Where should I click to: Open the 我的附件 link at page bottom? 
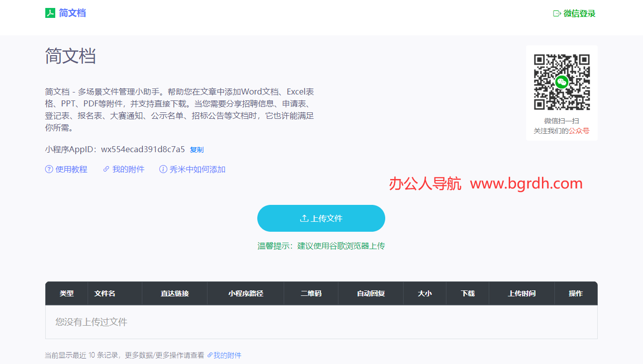pos(226,355)
